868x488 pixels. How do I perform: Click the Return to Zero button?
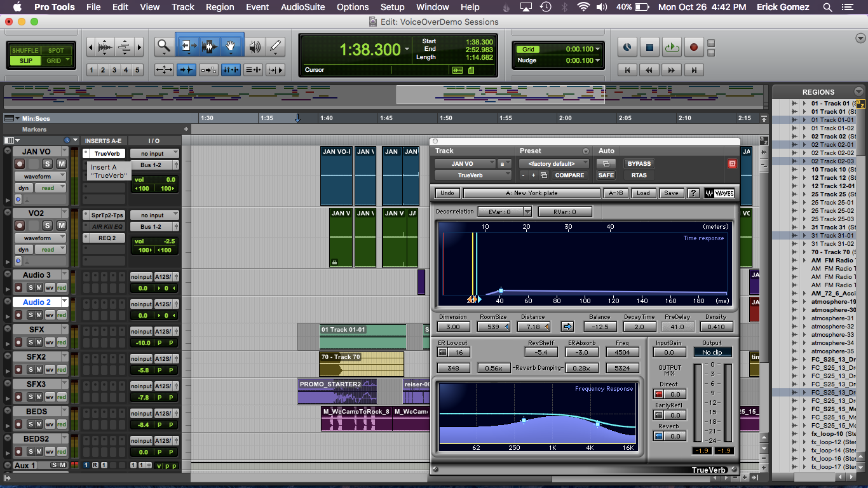point(628,70)
